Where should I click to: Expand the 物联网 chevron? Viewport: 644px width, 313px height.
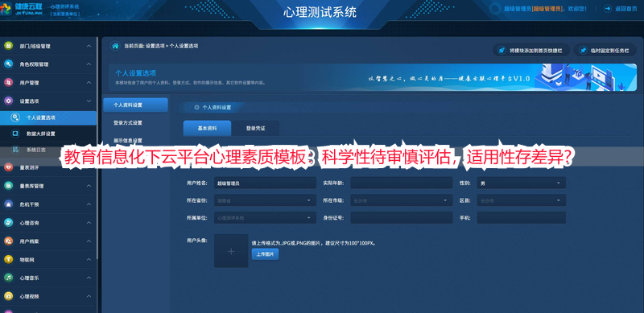click(x=89, y=260)
